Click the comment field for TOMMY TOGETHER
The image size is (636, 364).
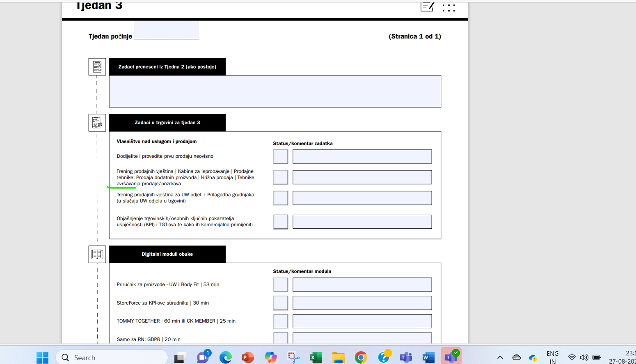(362, 321)
